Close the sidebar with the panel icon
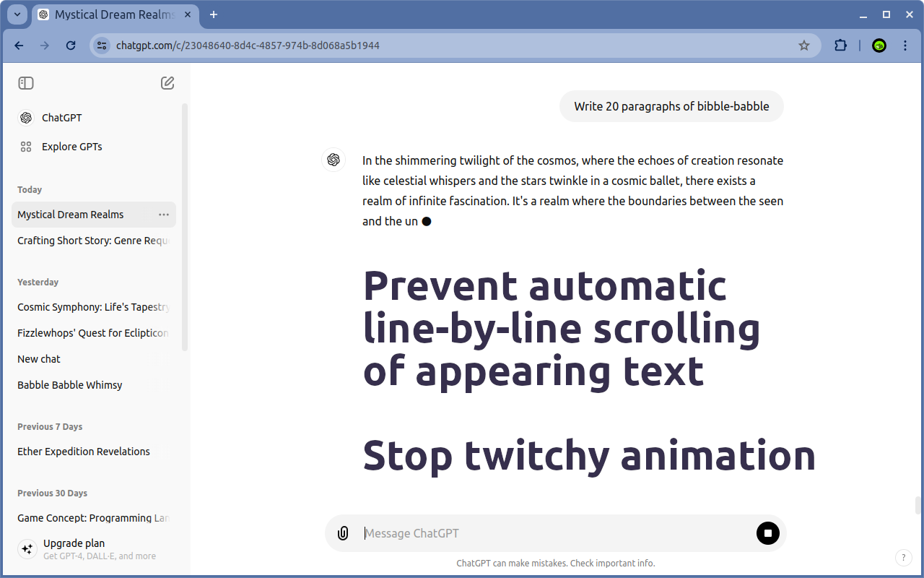Viewport: 924px width, 578px height. [x=26, y=83]
